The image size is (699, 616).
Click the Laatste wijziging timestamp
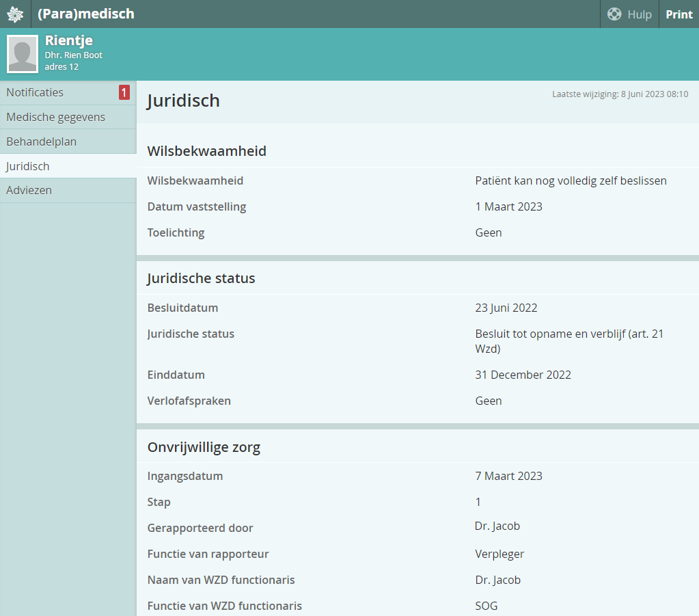click(x=620, y=94)
